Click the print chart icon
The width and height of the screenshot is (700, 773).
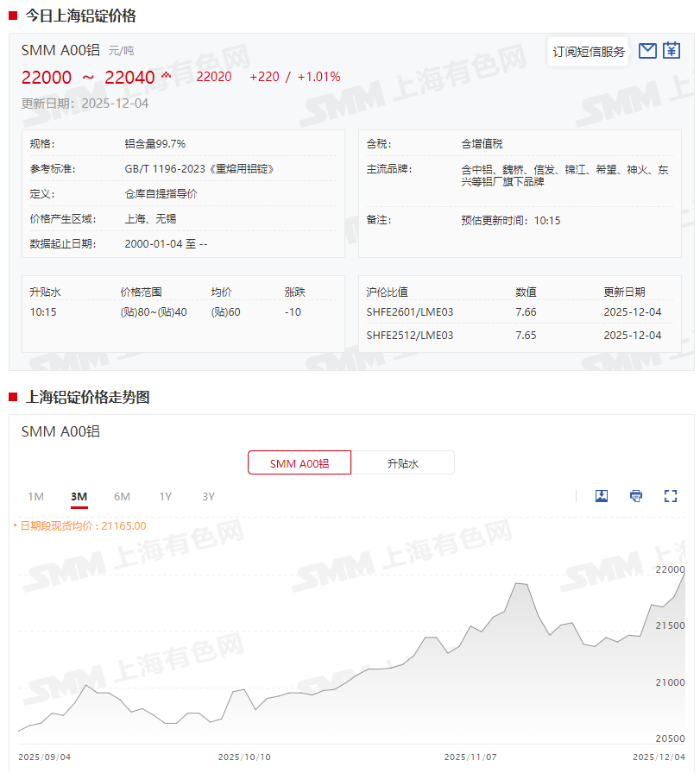[636, 496]
